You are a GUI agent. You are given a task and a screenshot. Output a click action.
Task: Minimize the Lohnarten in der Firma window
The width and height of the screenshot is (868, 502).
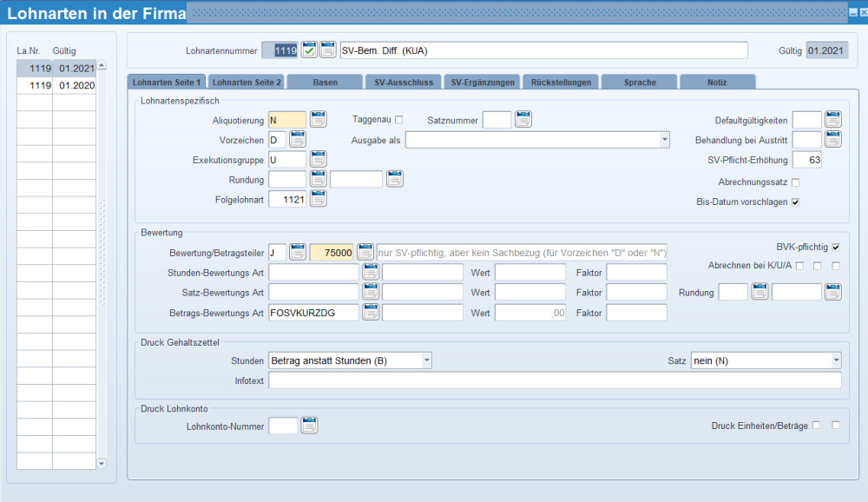click(853, 12)
